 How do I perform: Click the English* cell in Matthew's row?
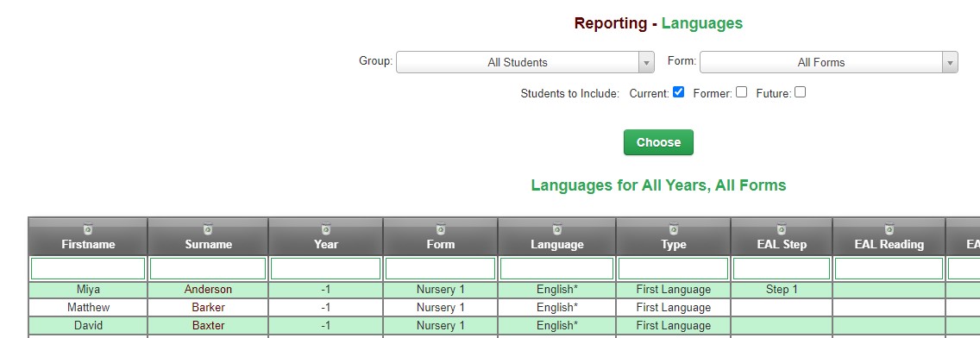point(557,307)
